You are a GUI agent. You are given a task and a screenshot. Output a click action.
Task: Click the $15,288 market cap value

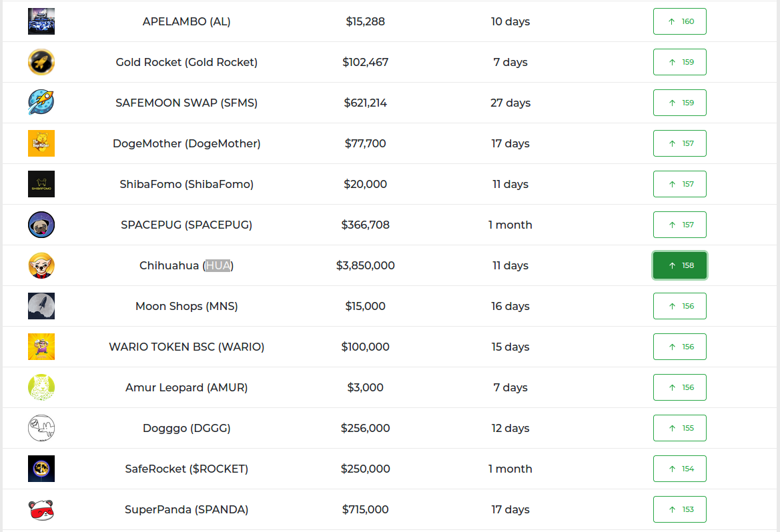tap(365, 21)
